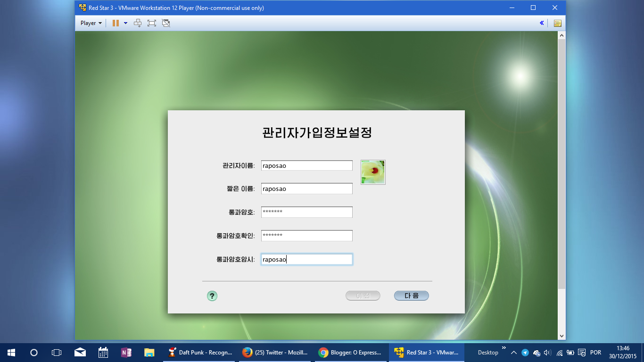Click the battery power tray icon

coord(570,353)
